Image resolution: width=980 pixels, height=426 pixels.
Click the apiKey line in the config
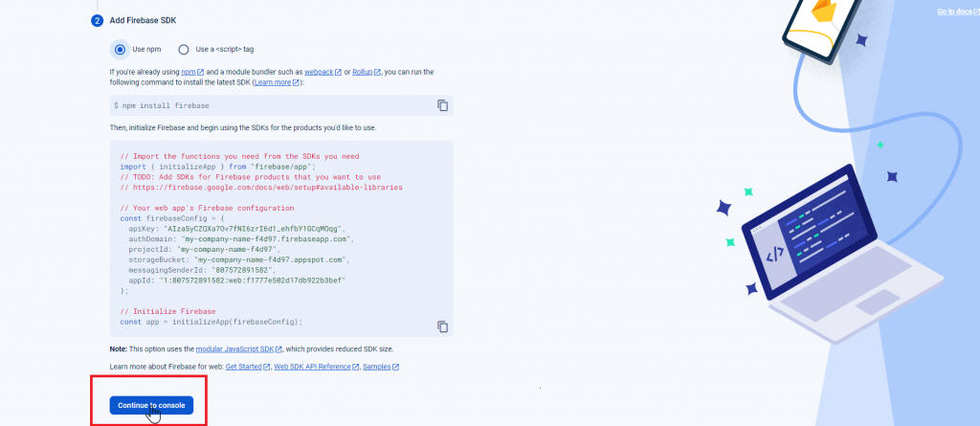pyautogui.click(x=237, y=229)
